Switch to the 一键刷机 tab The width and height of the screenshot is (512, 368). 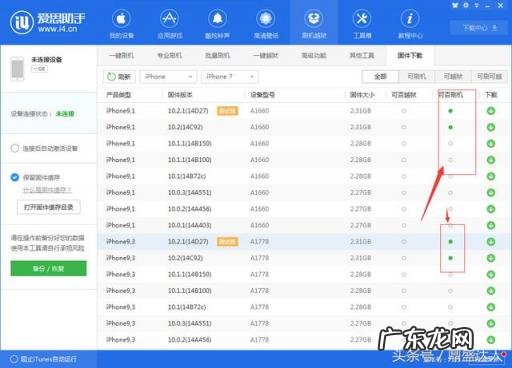[121, 55]
